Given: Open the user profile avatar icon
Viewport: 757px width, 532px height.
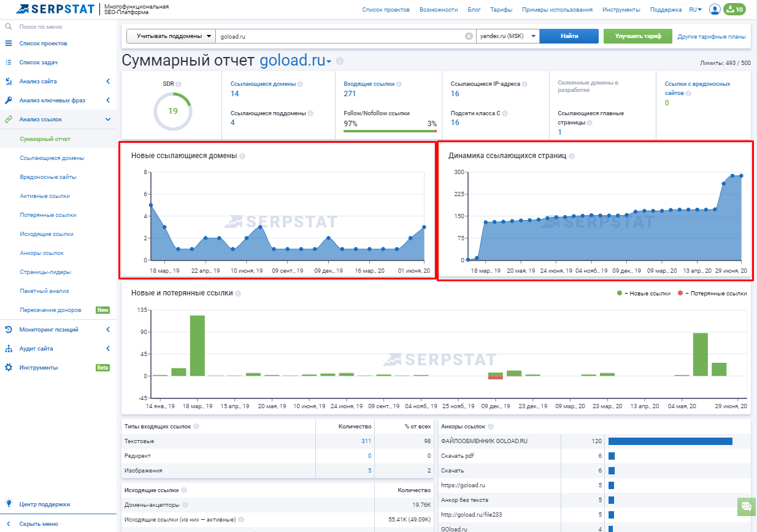Looking at the screenshot, I should point(715,9).
